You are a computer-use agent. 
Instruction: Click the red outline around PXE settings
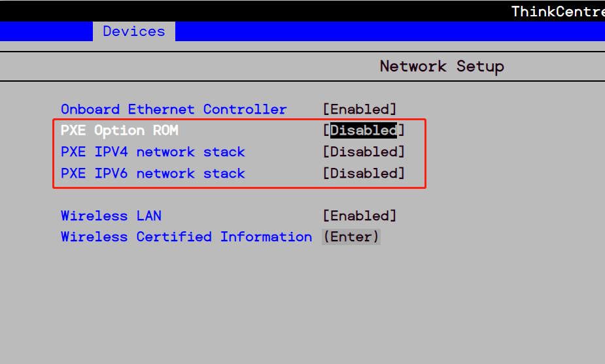[426, 154]
